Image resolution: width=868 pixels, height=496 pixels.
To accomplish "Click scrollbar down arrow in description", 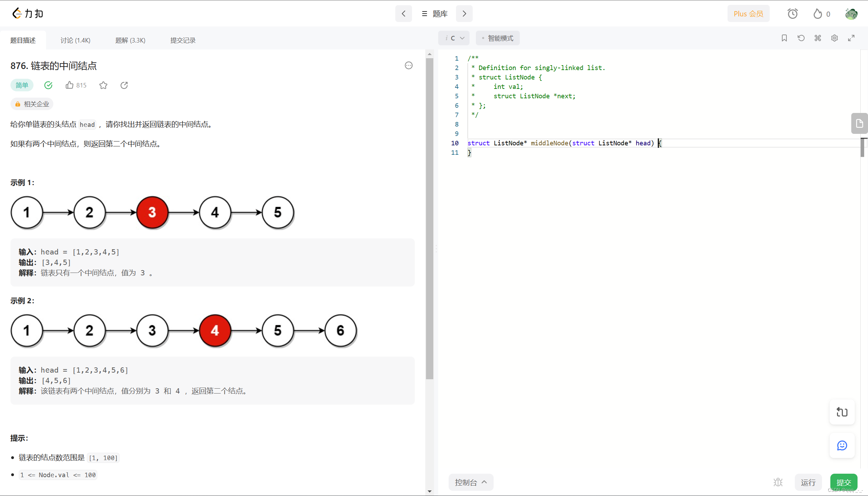I will [429, 491].
